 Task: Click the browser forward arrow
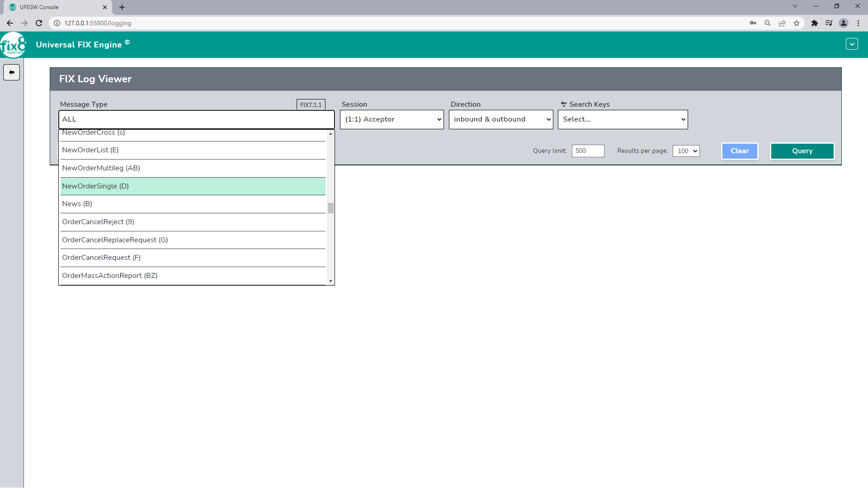pyautogui.click(x=24, y=23)
